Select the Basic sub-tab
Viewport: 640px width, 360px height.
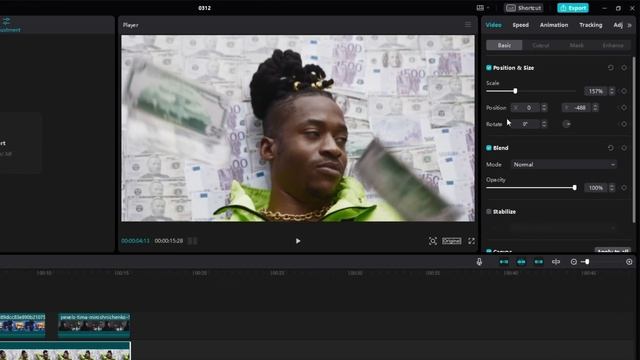coord(504,45)
